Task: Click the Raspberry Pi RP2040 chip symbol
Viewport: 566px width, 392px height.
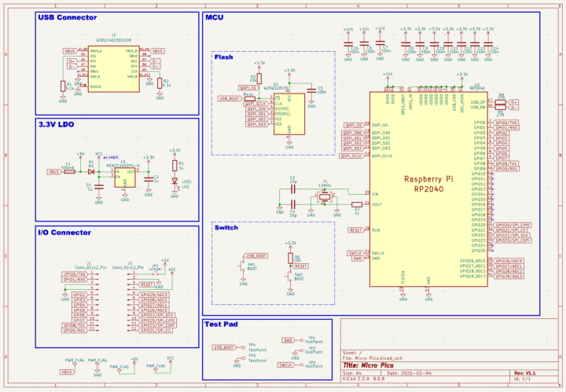Action: (428, 189)
